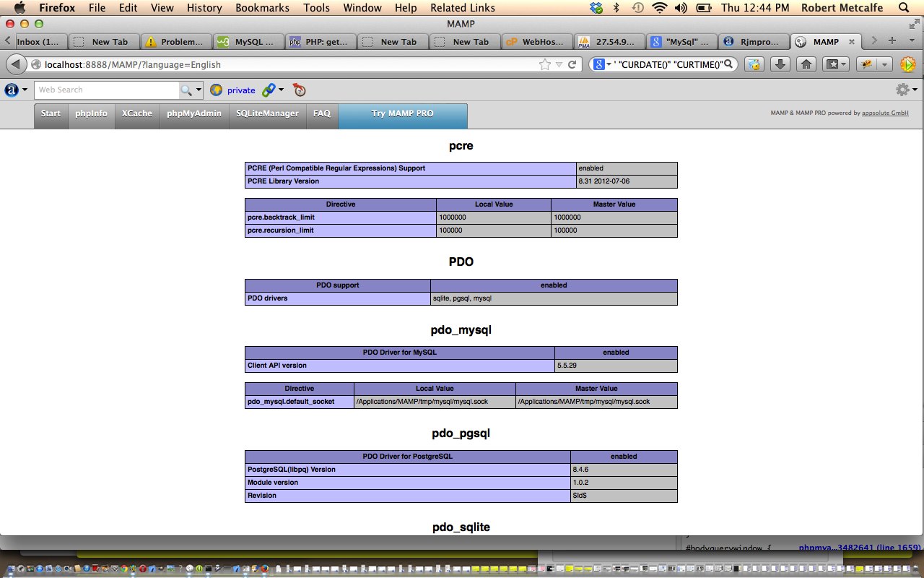Image resolution: width=924 pixels, height=578 pixels.
Task: Open the list all tabs dropdown
Action: pyautogui.click(x=912, y=41)
